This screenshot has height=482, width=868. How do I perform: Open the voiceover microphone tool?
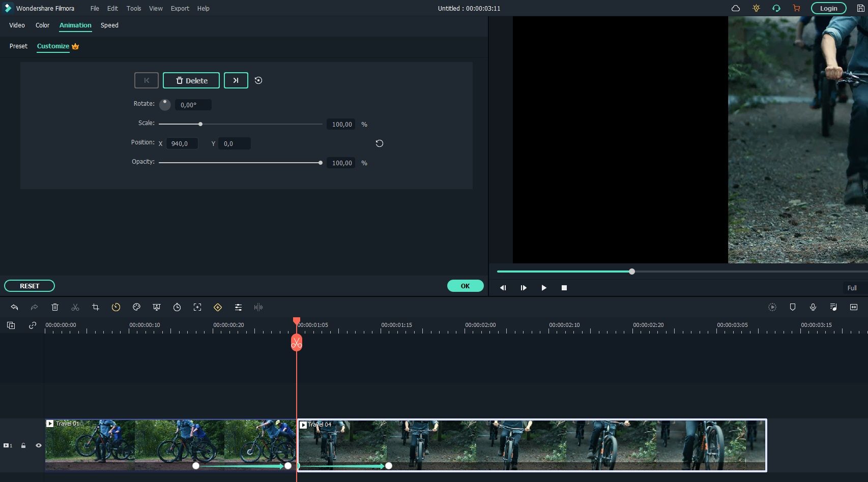pos(813,307)
